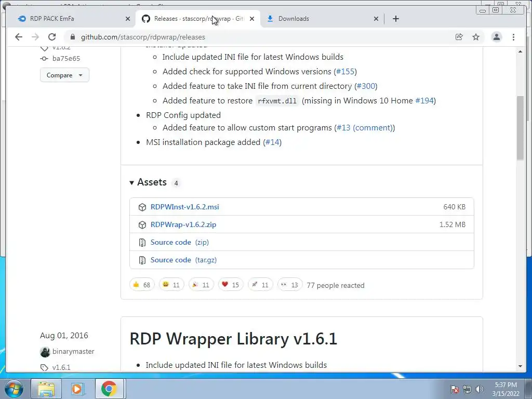Open issue #300 link
532x399 pixels.
[366, 86]
